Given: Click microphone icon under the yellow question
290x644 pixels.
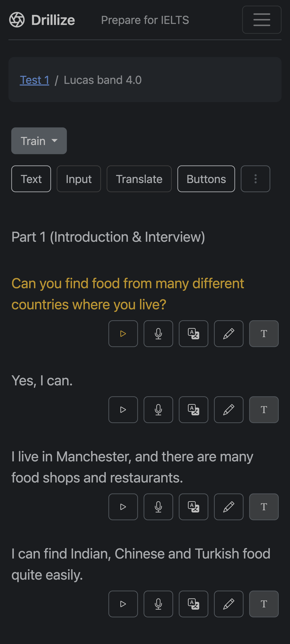Looking at the screenshot, I should 158,333.
